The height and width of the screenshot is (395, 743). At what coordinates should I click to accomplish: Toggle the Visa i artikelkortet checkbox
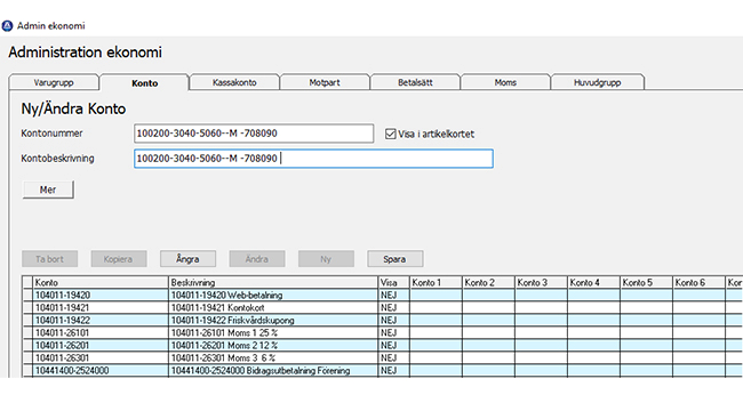[390, 134]
